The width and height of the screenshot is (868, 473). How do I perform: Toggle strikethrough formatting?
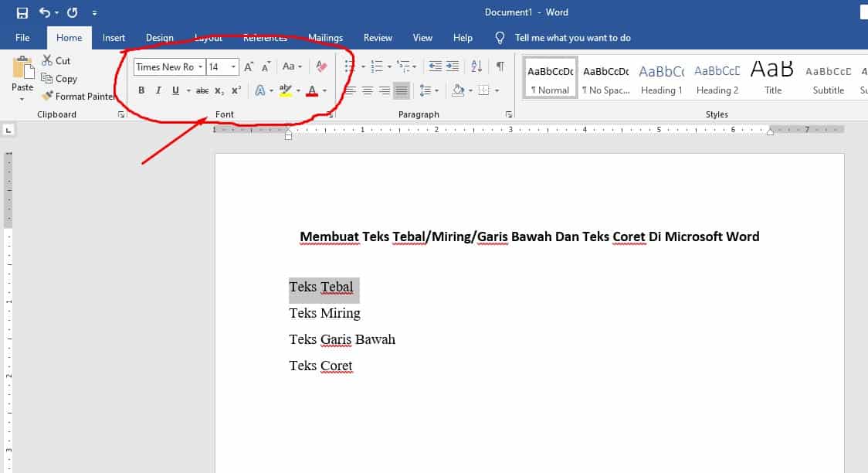point(202,90)
